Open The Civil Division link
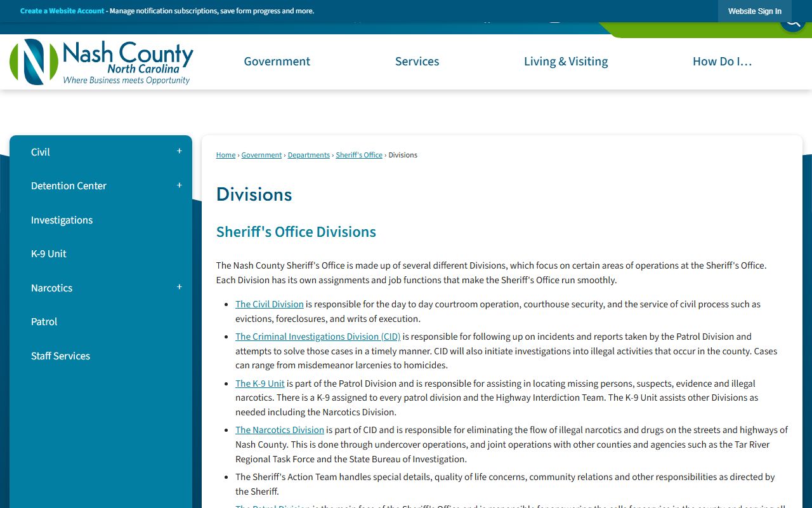The image size is (812, 508). point(270,304)
